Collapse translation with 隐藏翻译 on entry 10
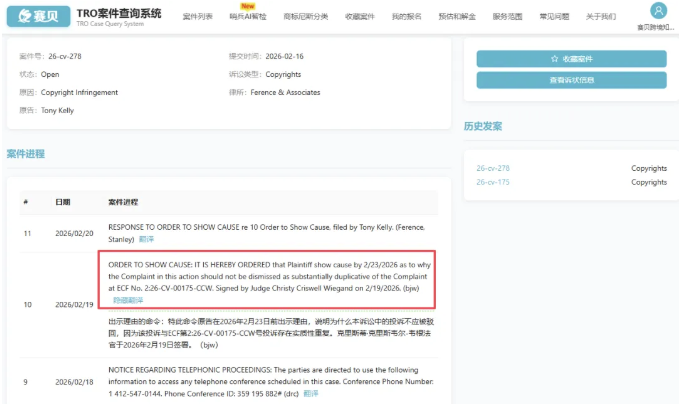Screen dimensions: 682x404 (126, 299)
